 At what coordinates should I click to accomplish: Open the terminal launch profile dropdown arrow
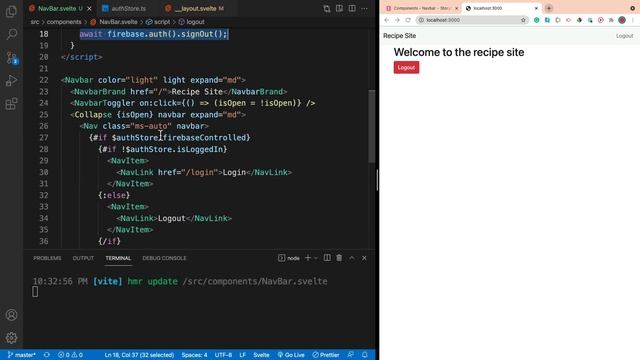[x=316, y=258]
